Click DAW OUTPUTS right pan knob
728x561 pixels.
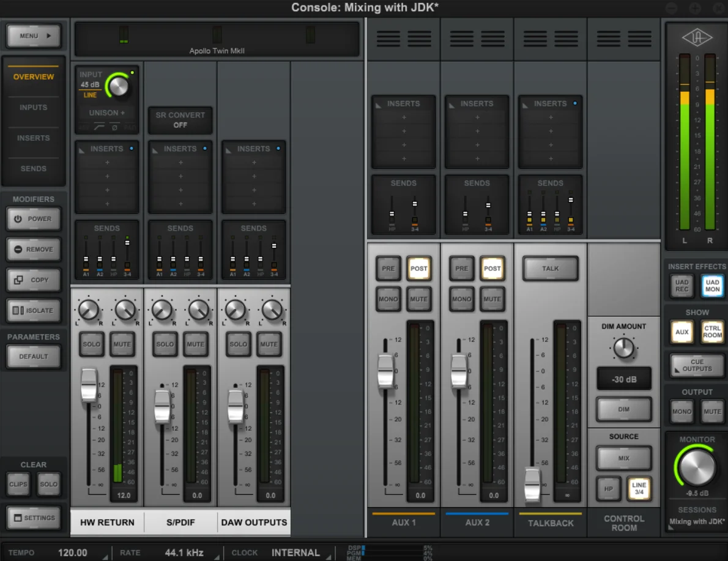click(x=272, y=310)
